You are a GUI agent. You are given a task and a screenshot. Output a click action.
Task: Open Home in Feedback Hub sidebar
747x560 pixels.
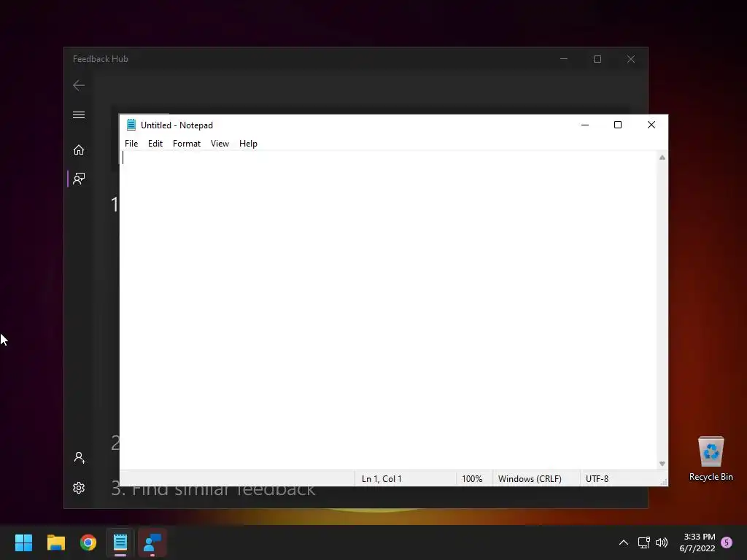tap(79, 150)
